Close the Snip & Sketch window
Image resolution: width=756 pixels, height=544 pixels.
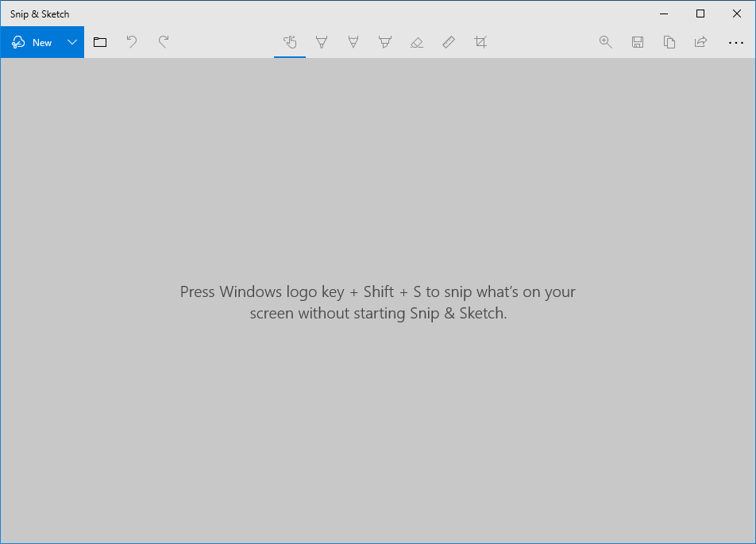tap(737, 14)
